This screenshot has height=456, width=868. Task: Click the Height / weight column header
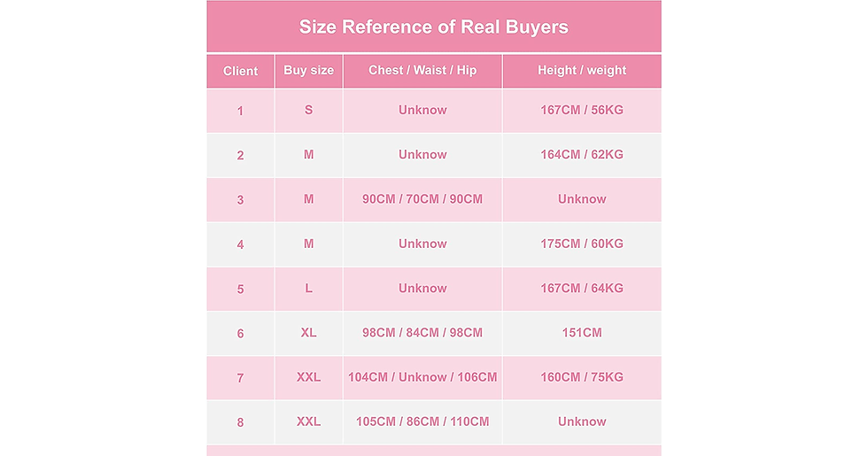click(582, 71)
